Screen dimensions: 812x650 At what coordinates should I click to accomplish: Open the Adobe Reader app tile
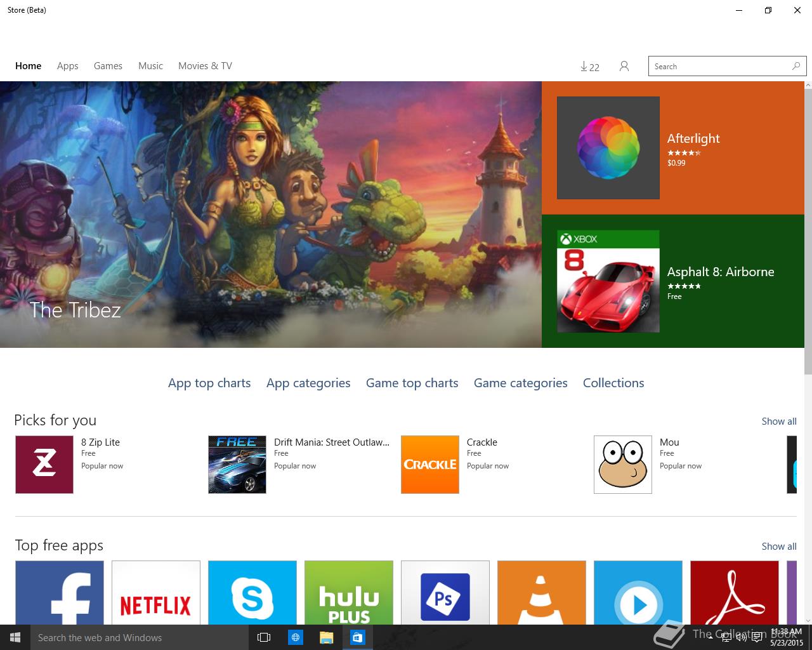click(x=735, y=592)
